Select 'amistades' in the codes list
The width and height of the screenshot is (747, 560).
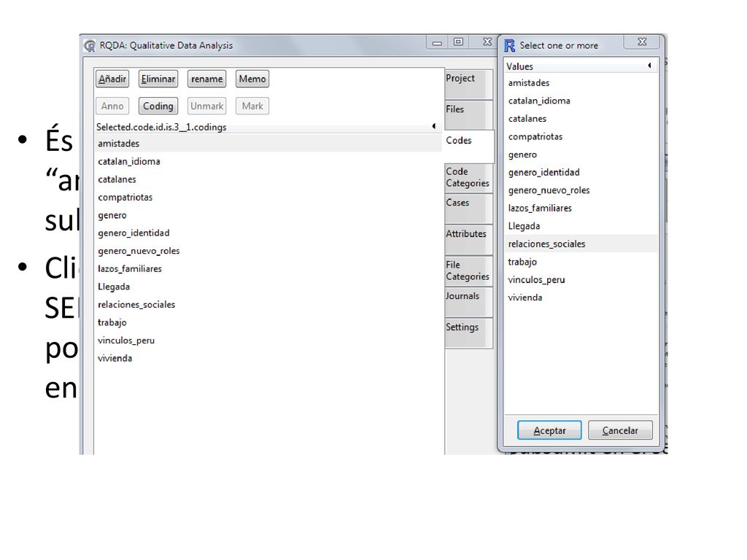tap(268, 144)
